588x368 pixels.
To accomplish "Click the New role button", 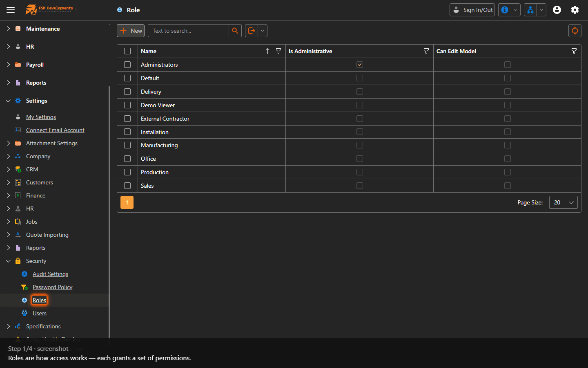I will click(131, 31).
